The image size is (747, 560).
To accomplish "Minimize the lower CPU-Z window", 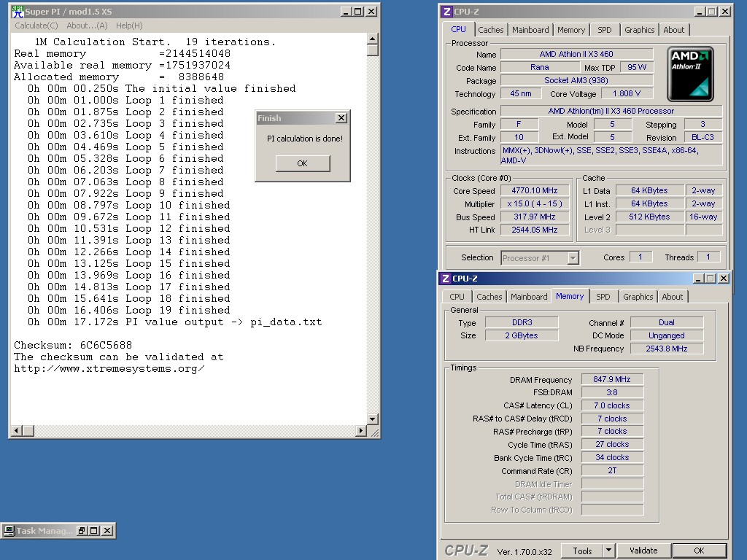I will pos(698,279).
